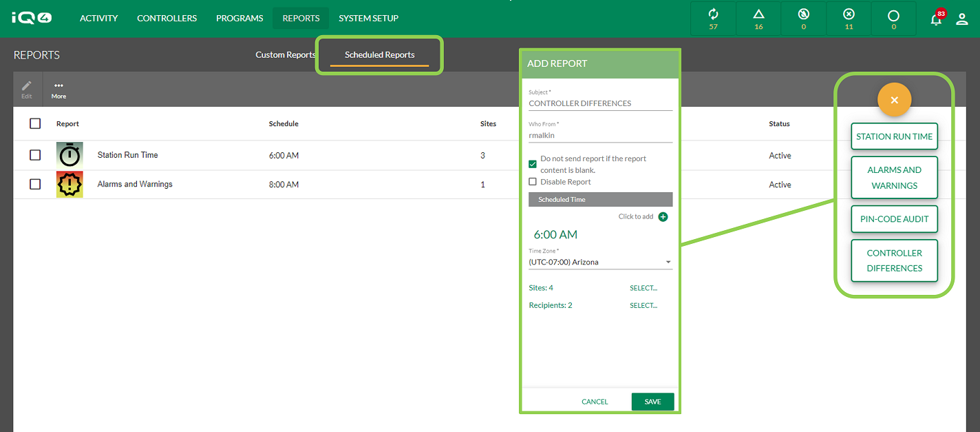Choose CONTROLLER DIFFERENCES report type
The width and height of the screenshot is (980, 432).
click(x=895, y=260)
